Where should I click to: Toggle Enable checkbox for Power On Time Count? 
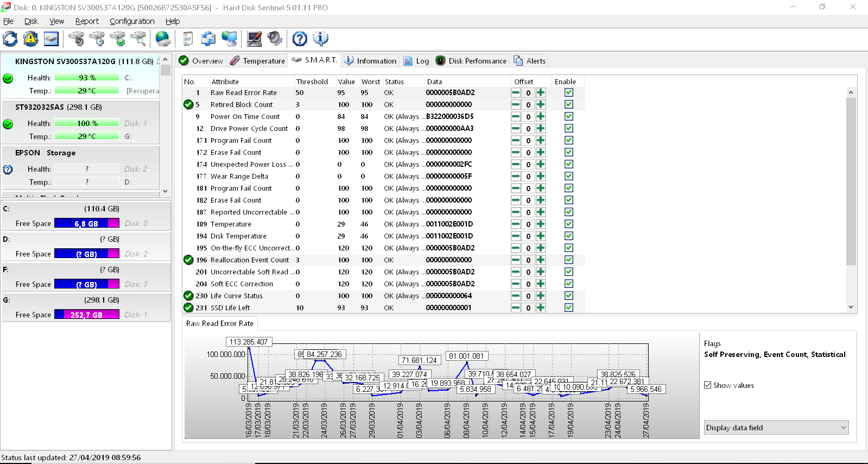[569, 116]
